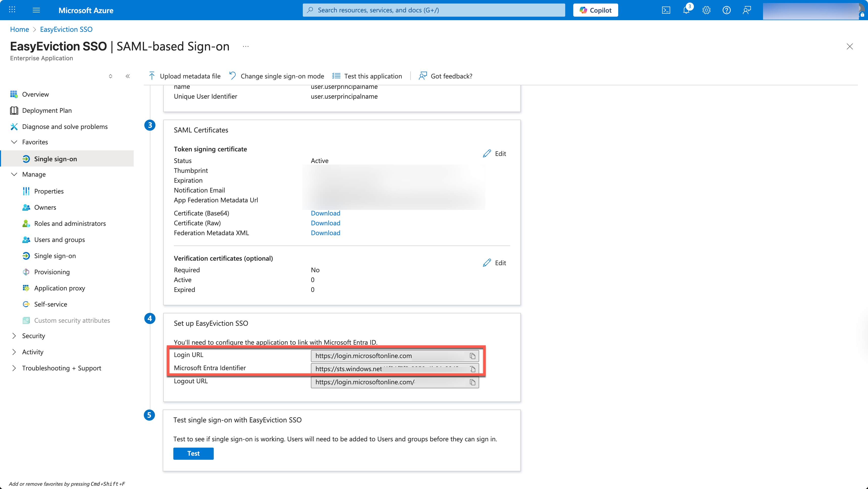The width and height of the screenshot is (868, 489).
Task: Edit the Verification certificates section
Action: click(494, 263)
